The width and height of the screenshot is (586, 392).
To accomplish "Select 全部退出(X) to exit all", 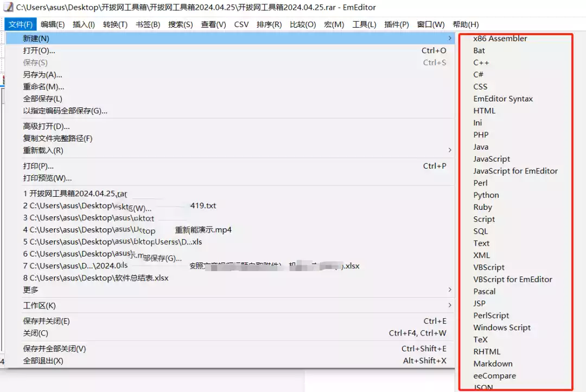I will (43, 361).
